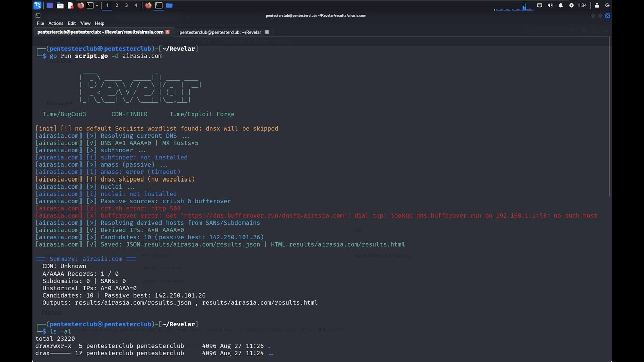Open the terminal View menu
Viewport: 644px width, 362px height.
click(86, 23)
